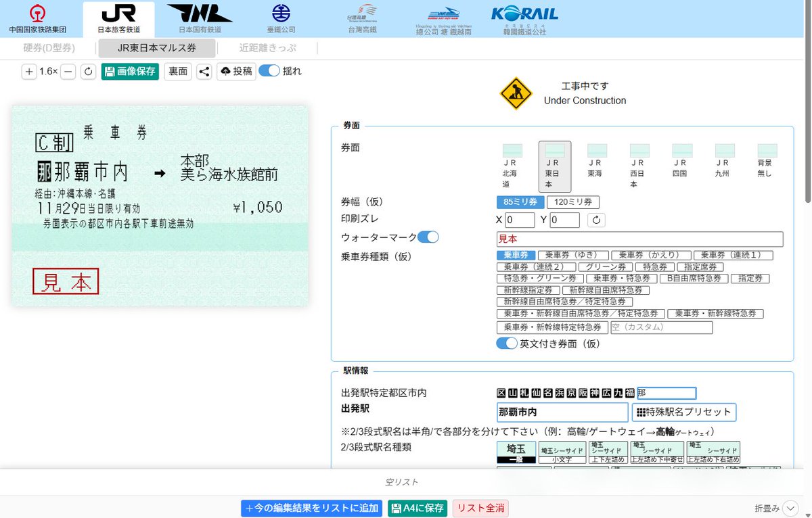The height and width of the screenshot is (518, 812).
Task: Add the current edit to the list
Action: click(x=311, y=509)
